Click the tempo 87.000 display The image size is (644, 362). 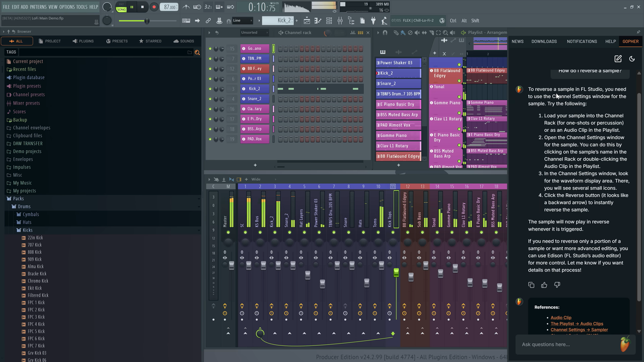pyautogui.click(x=170, y=7)
